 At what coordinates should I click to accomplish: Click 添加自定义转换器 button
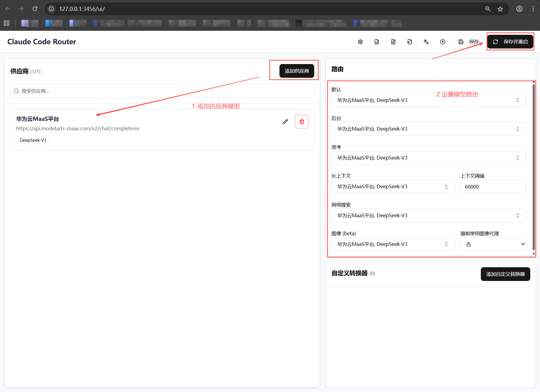tap(506, 274)
